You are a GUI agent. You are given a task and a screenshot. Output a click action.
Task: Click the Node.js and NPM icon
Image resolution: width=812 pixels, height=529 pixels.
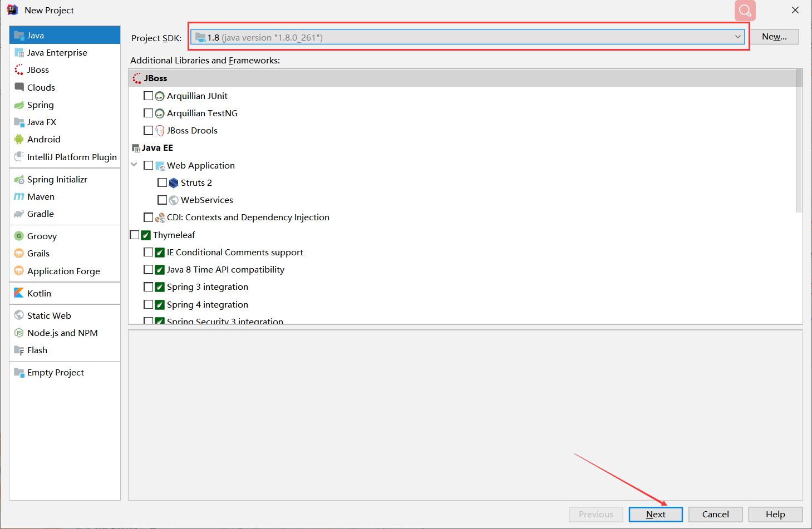pyautogui.click(x=19, y=333)
